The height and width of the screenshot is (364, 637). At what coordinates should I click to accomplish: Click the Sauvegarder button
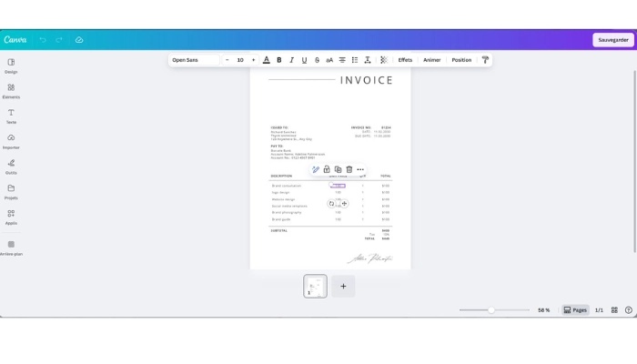[x=613, y=40]
